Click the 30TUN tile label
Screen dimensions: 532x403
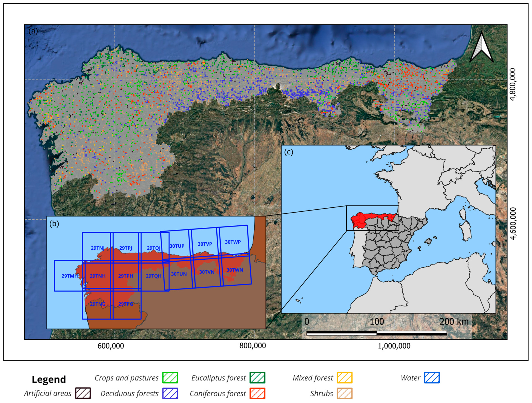click(179, 274)
